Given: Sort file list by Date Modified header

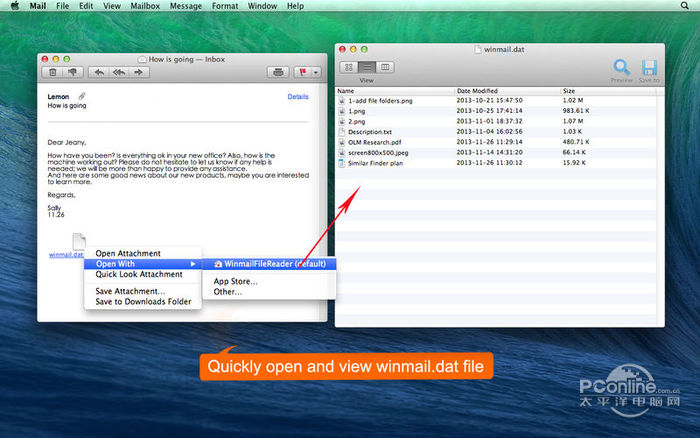Looking at the screenshot, I should (507, 91).
